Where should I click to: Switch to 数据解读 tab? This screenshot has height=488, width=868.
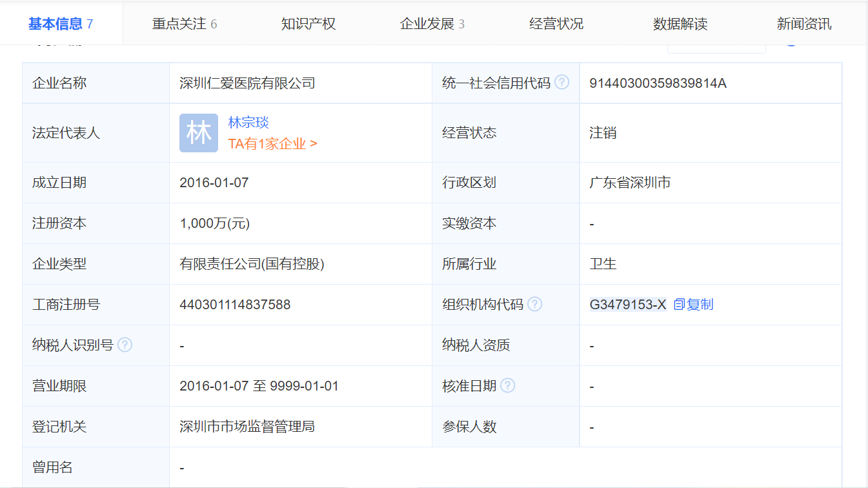[x=680, y=24]
